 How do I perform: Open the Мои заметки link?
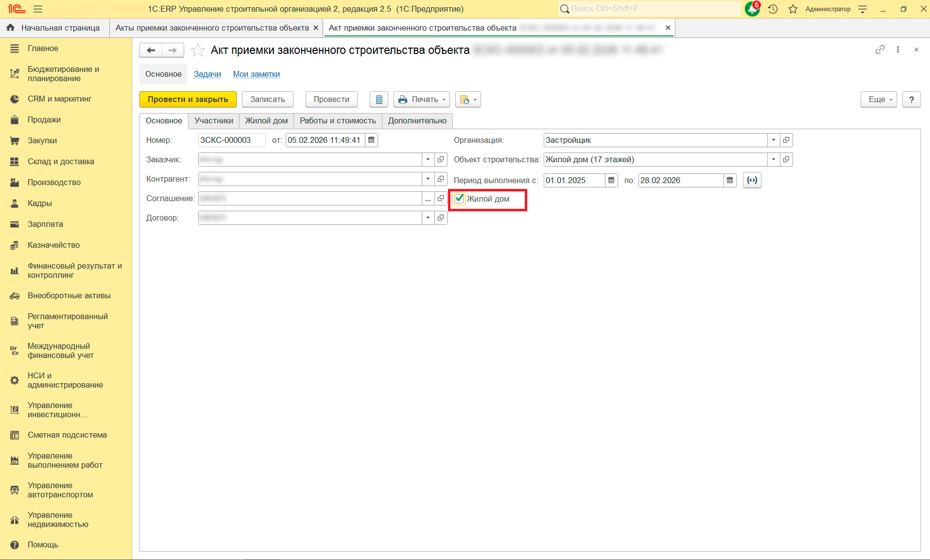click(x=256, y=74)
